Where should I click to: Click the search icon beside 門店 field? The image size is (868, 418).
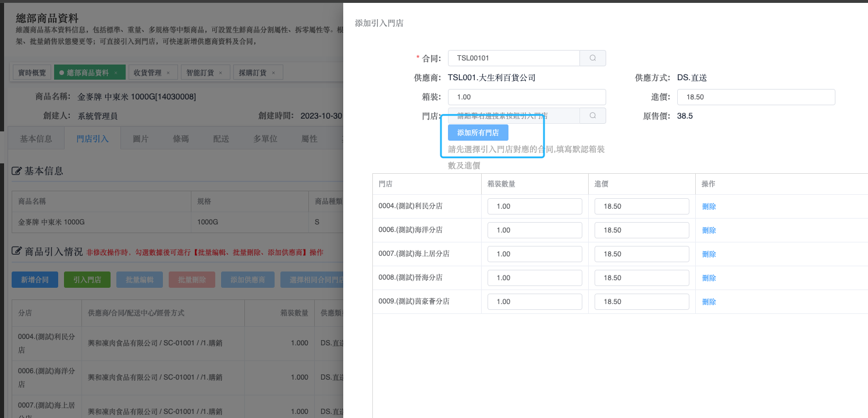[x=592, y=116]
